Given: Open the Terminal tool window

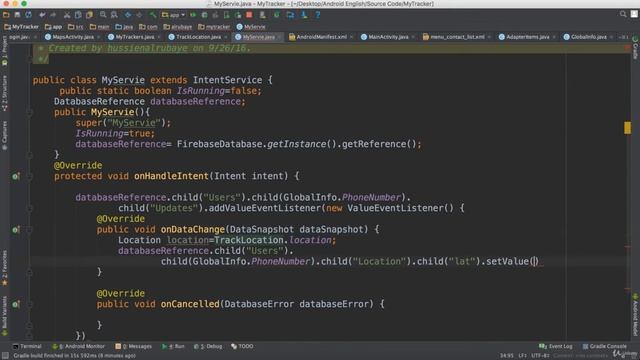Looking at the screenshot, I should click(x=27, y=346).
